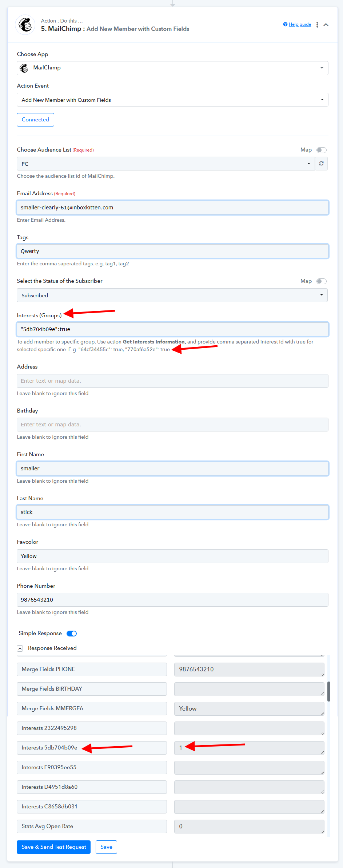
Task: Open the Subscribed status dropdown
Action: pyautogui.click(x=172, y=295)
